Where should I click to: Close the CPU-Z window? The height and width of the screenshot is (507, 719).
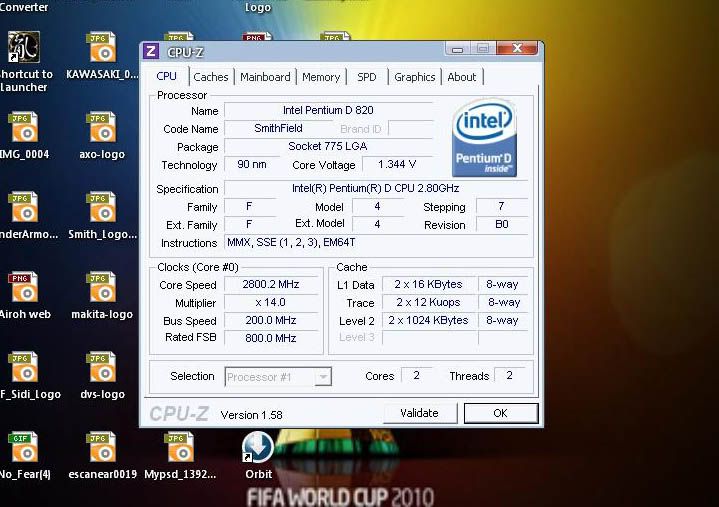pyautogui.click(x=517, y=48)
